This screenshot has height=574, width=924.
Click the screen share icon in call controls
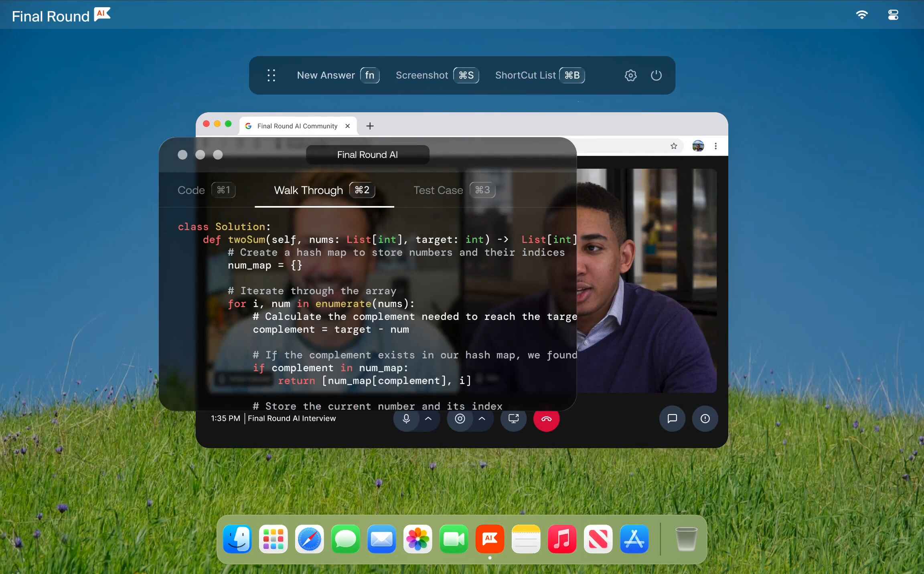click(x=513, y=419)
